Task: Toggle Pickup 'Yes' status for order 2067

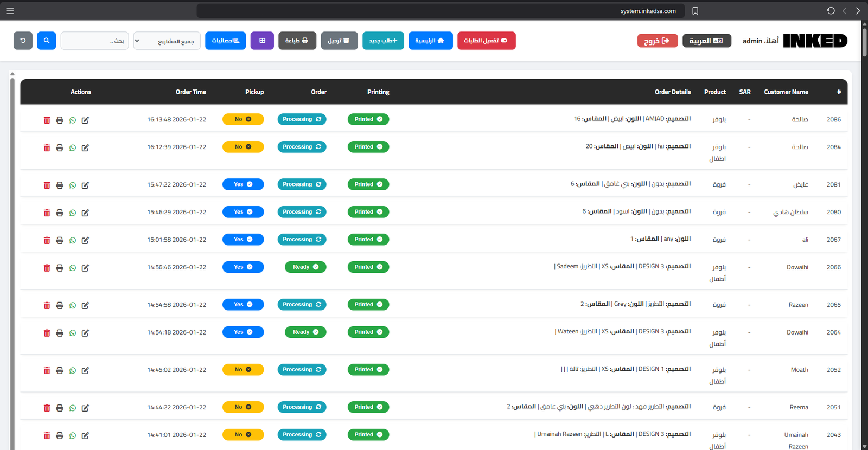Action: [243, 240]
